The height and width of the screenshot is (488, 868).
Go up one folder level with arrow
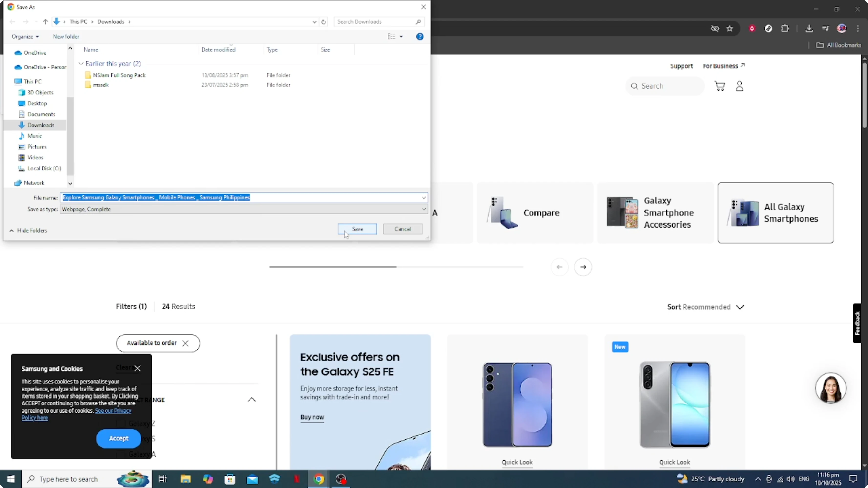45,21
